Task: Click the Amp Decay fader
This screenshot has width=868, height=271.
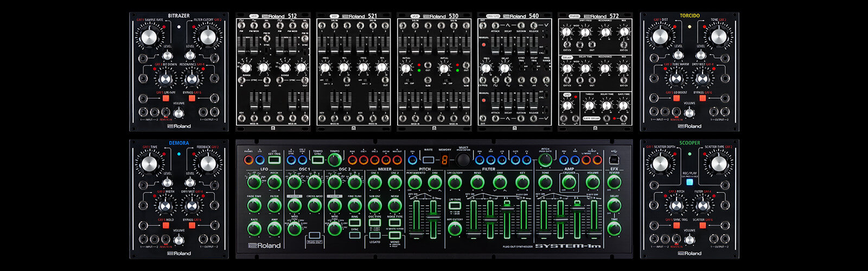Action: [x=560, y=219]
